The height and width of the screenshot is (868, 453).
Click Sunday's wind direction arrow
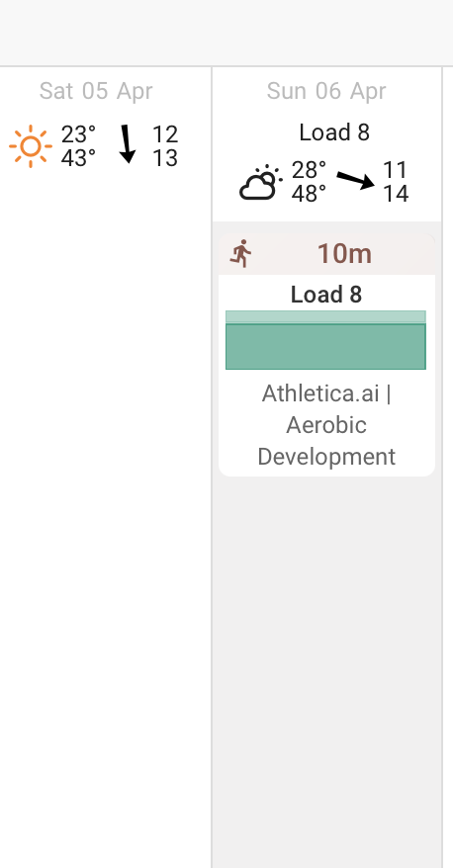pos(356,181)
